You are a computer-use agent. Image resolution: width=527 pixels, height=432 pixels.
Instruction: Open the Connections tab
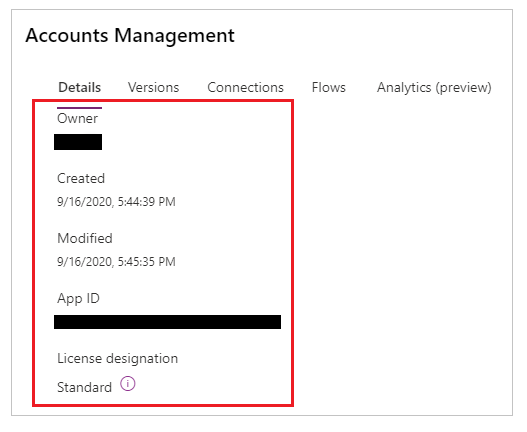tap(246, 87)
